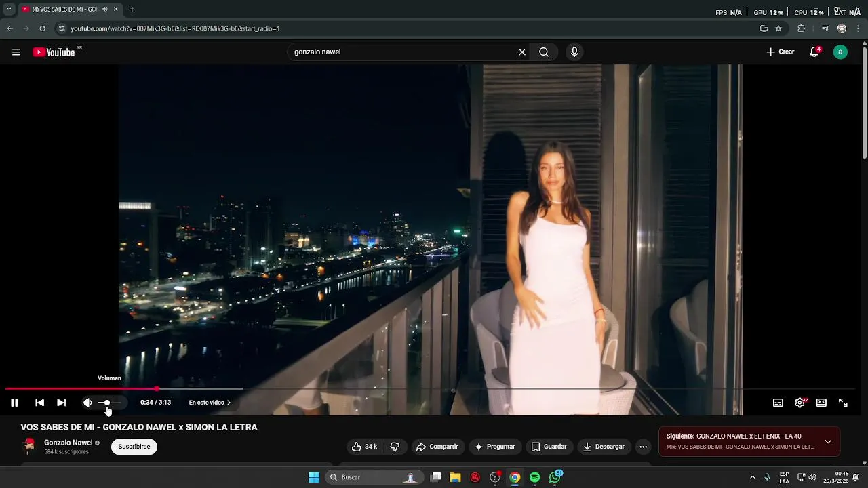Expand the Siguiente mix panel chevron
The height and width of the screenshot is (488, 868).
click(x=828, y=442)
